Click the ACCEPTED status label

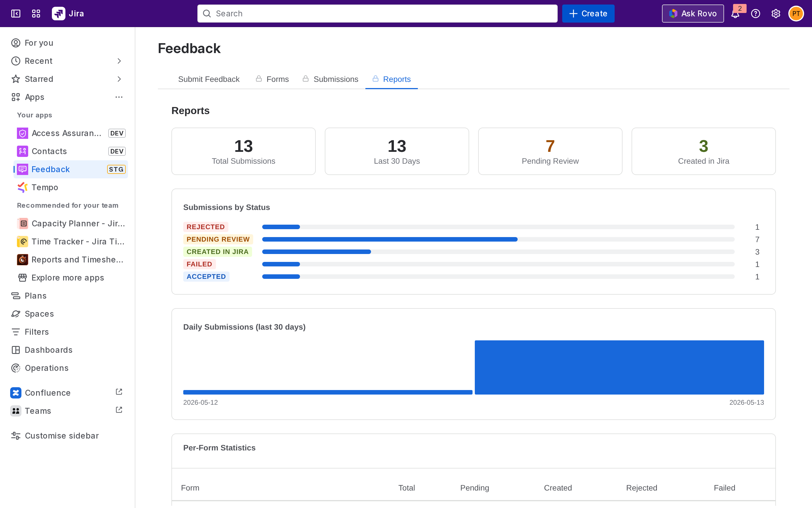pos(206,277)
